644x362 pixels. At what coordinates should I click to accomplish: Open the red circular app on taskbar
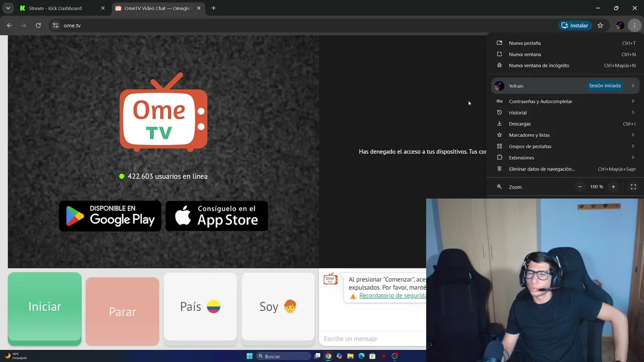pyautogui.click(x=384, y=356)
